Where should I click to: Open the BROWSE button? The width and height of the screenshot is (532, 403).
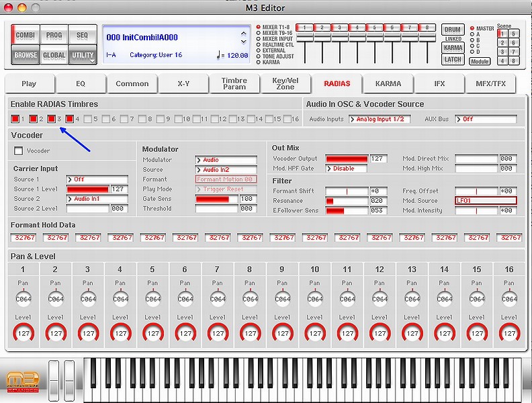[26, 54]
